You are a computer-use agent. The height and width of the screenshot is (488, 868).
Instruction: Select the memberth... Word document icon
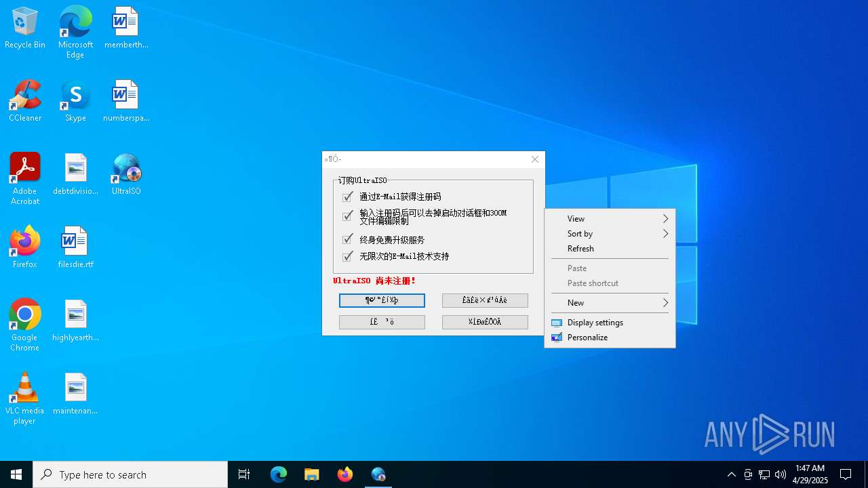[126, 28]
